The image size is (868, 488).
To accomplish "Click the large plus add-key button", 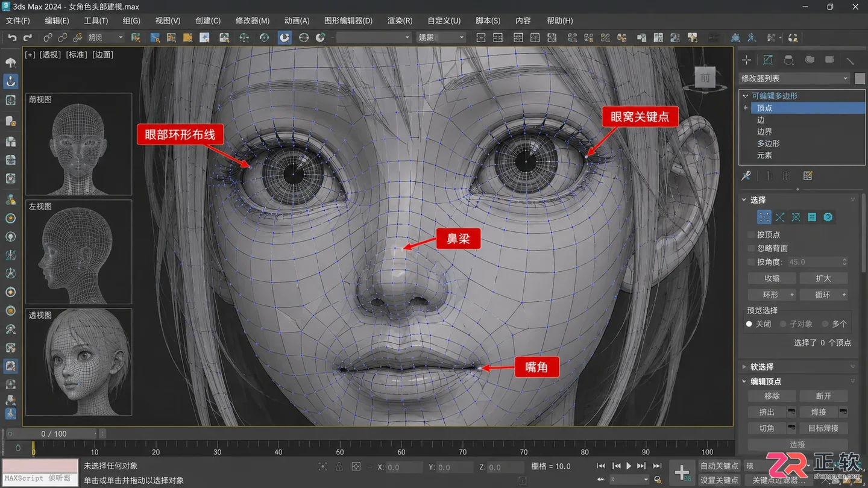I will 682,473.
